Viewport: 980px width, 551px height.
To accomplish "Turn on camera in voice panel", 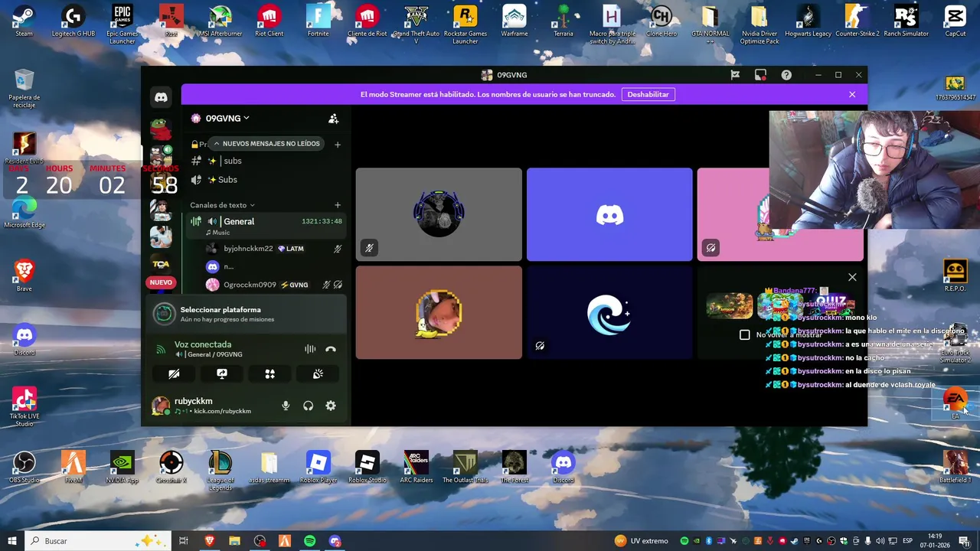I will pyautogui.click(x=174, y=373).
